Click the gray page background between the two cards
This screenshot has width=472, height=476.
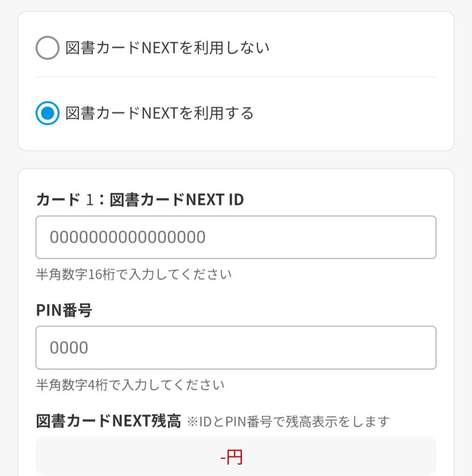pos(236,160)
